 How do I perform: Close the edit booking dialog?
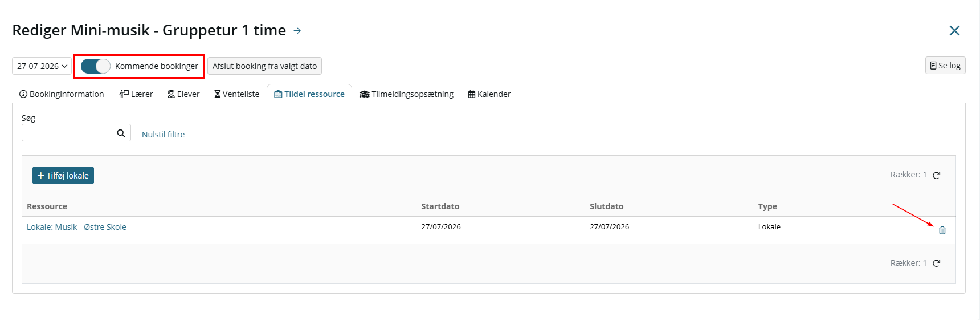pyautogui.click(x=954, y=30)
